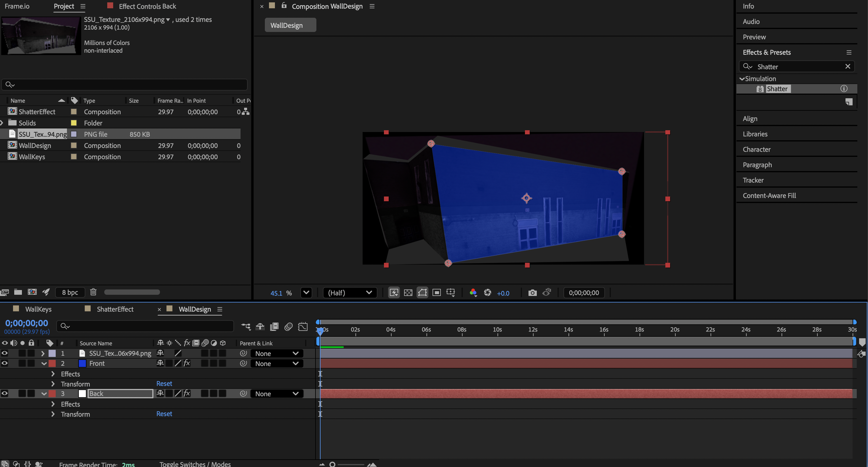Open the parent dropdown for Back layer
The image size is (868, 467).
[276, 394]
